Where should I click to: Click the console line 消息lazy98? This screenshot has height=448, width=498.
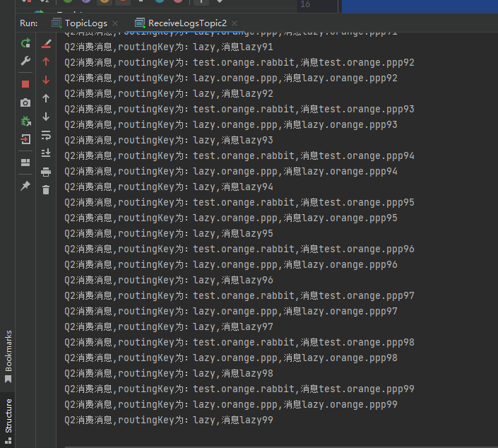pos(169,373)
